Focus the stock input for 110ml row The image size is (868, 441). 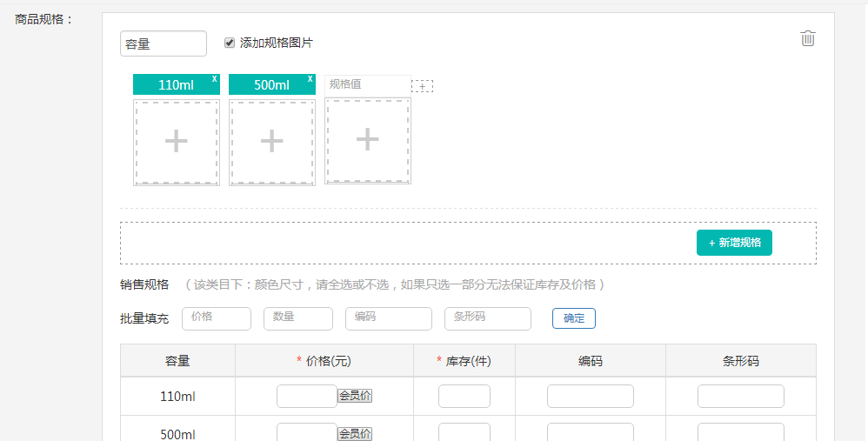pos(464,396)
